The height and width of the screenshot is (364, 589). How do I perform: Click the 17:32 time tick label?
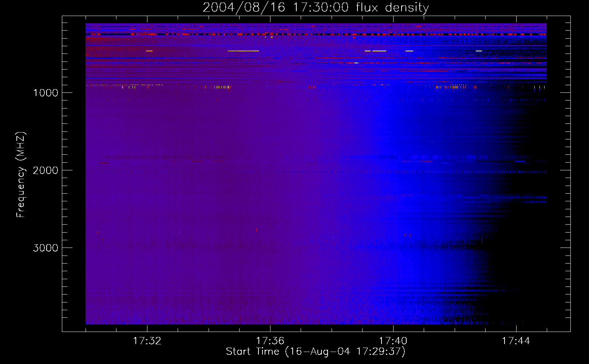coord(147,341)
